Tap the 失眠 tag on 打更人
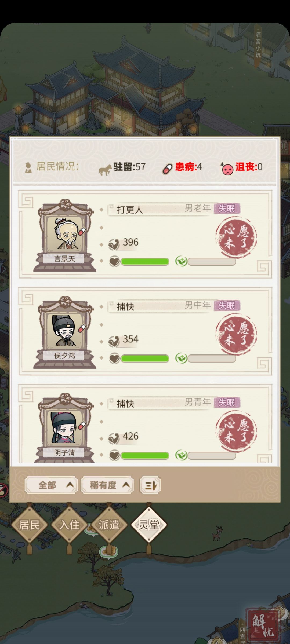The height and width of the screenshot is (644, 290). point(227,208)
